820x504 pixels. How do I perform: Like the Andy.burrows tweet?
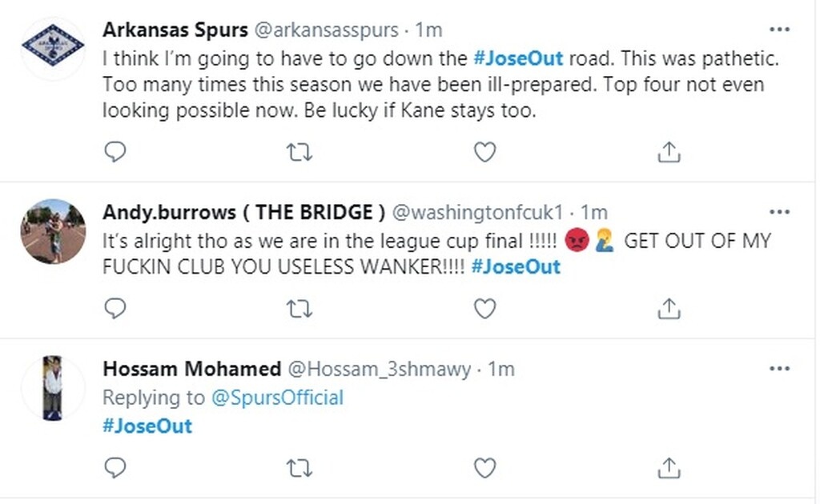point(484,308)
